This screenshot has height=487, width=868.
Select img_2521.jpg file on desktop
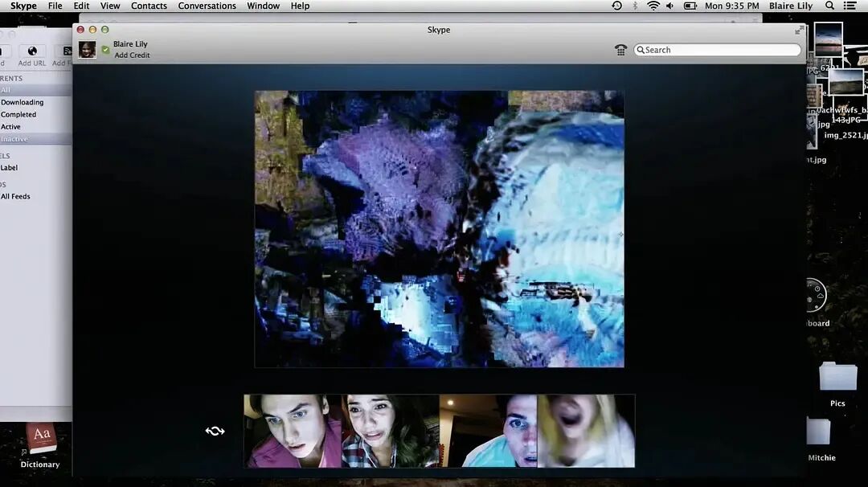(845, 135)
